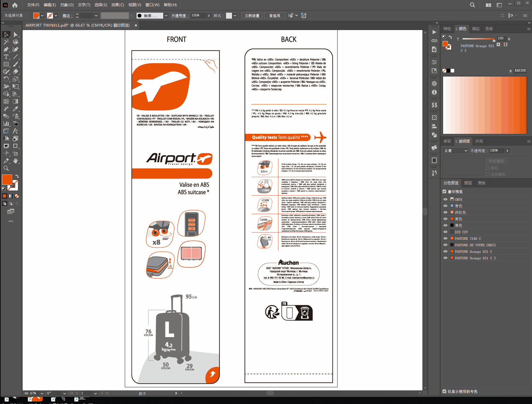This screenshot has width=532, height=404.
Task: Select the Type tool
Action: tap(6, 57)
